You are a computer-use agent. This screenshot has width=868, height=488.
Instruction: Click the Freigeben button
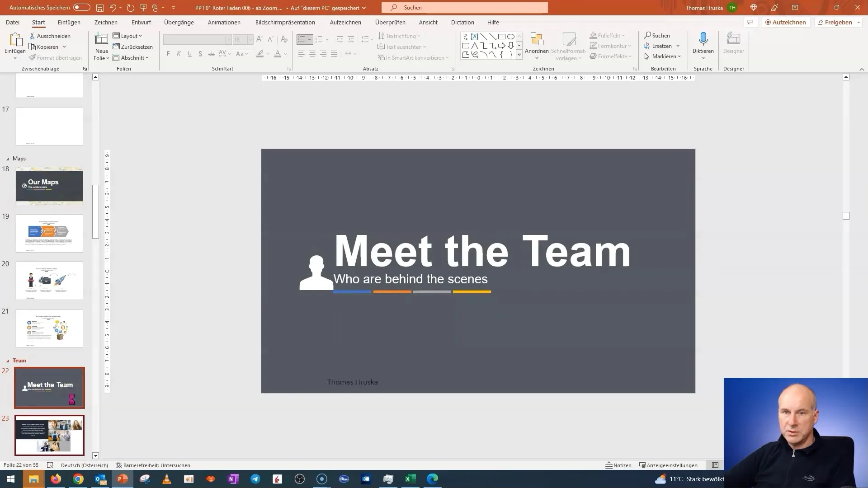pyautogui.click(x=839, y=22)
